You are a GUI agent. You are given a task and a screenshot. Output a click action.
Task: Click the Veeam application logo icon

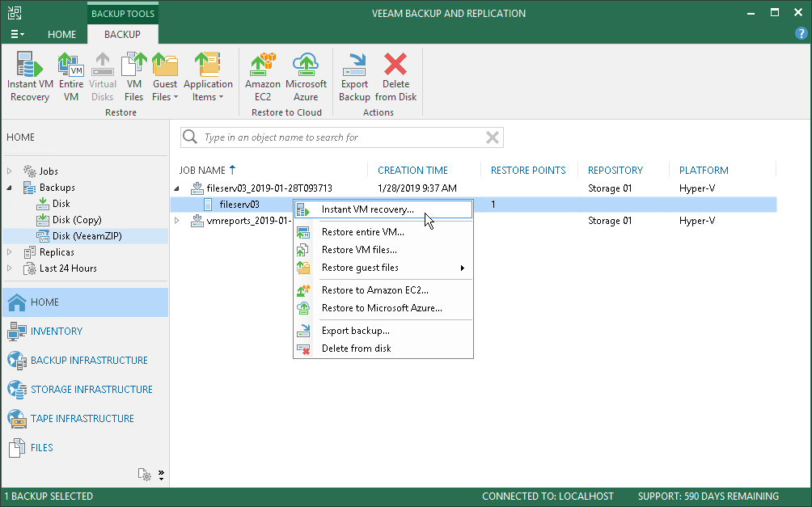pyautogui.click(x=14, y=13)
